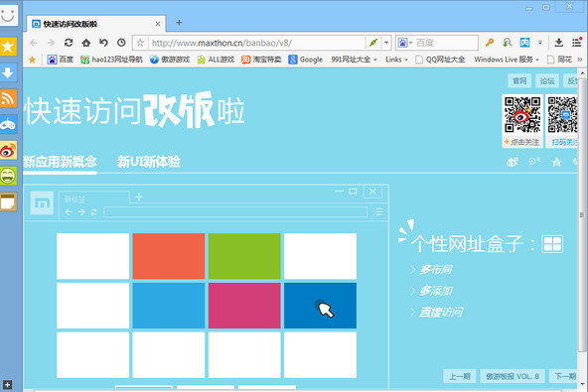Select the green tile in the grid
588x392 pixels.
tap(244, 256)
